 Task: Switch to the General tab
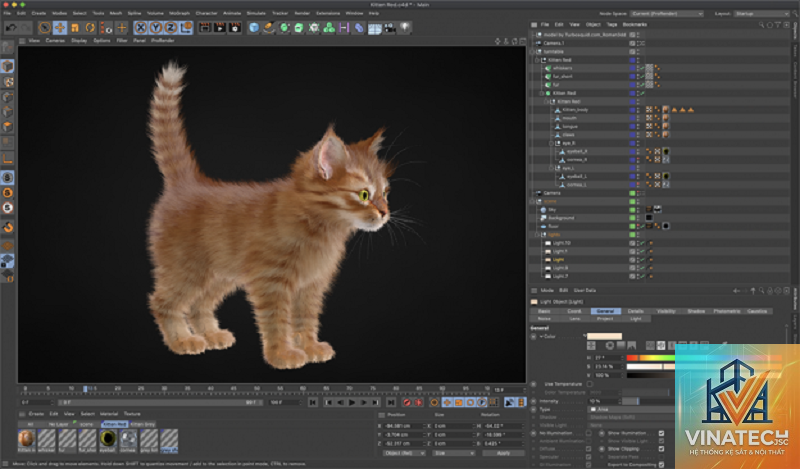tap(606, 311)
